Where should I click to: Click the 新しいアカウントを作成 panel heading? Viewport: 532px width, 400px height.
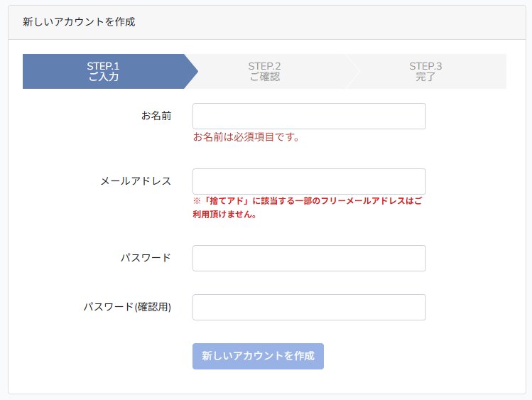point(79,22)
